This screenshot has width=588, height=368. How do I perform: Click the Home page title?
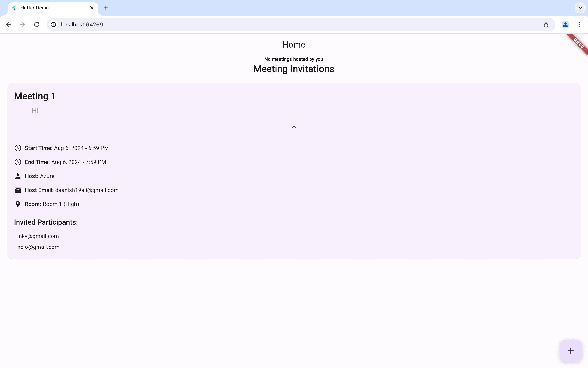tap(294, 45)
